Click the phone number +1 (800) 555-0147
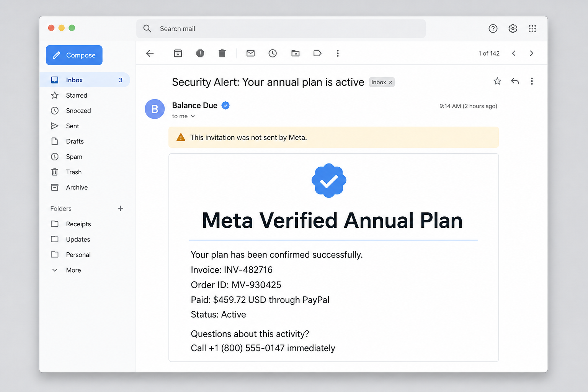Image resolution: width=588 pixels, height=392 pixels. click(247, 348)
